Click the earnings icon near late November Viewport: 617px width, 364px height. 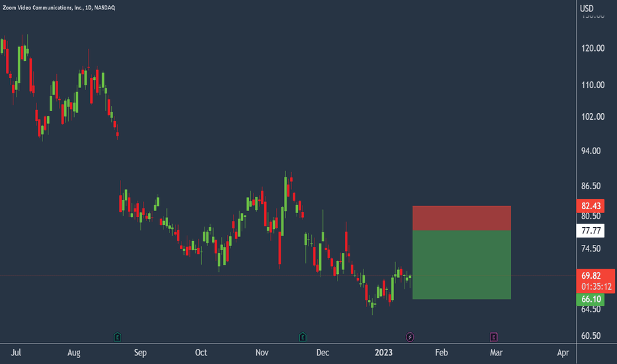pyautogui.click(x=303, y=337)
